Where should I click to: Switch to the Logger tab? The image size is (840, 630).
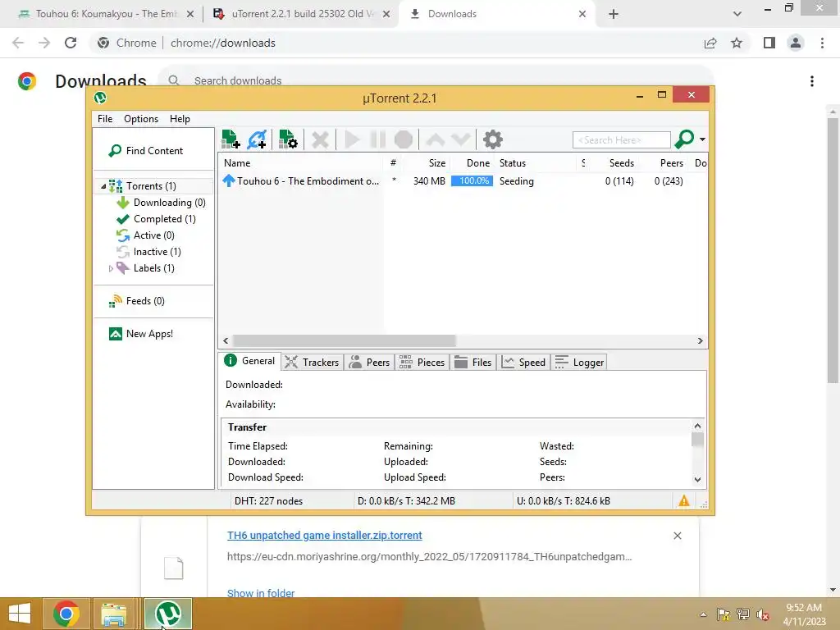580,363
